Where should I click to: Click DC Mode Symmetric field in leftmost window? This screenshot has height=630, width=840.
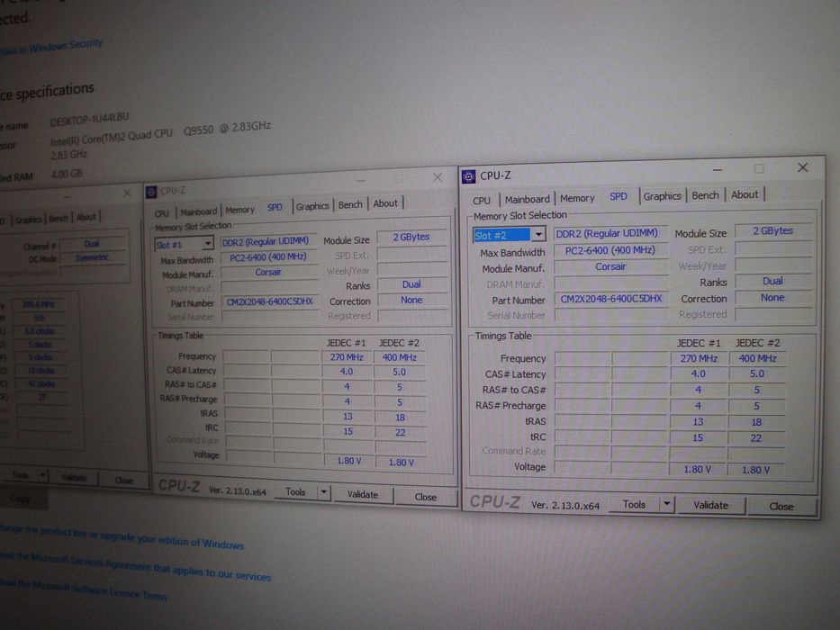[x=92, y=258]
